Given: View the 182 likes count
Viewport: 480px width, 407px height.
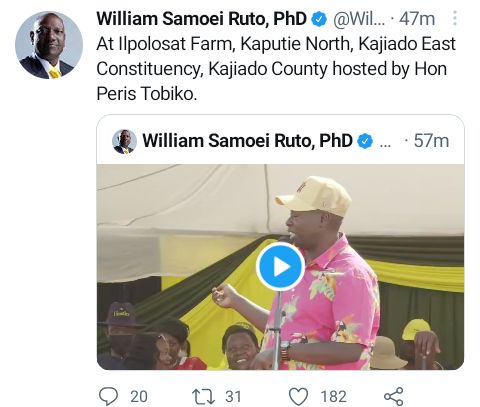Looking at the screenshot, I should click(x=334, y=397).
